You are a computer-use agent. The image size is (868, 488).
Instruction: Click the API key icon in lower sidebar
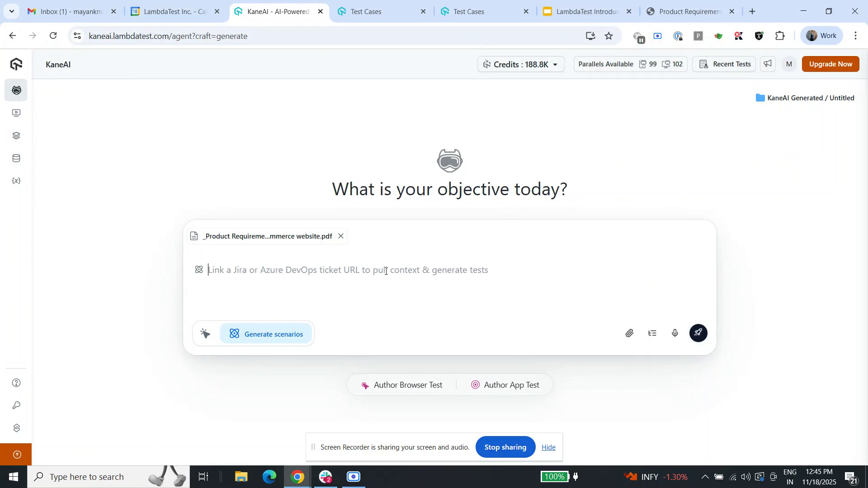[16, 405]
